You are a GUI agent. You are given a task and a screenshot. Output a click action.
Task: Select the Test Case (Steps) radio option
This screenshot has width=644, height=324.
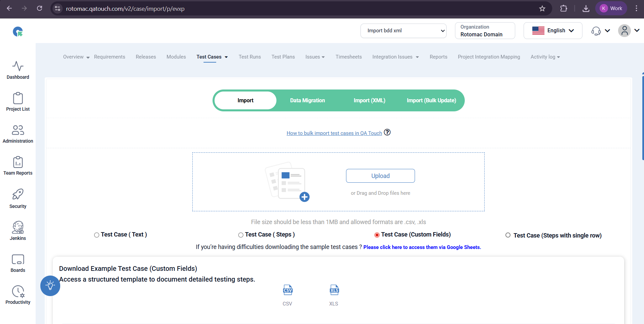tap(241, 235)
